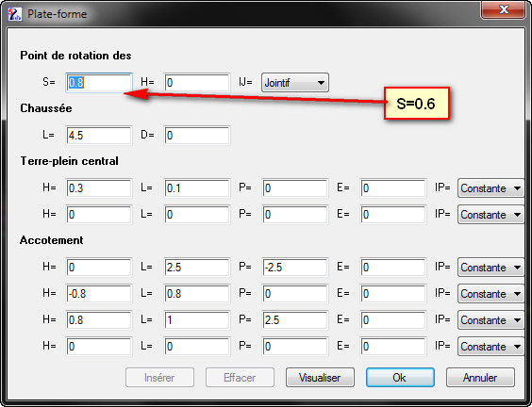Open second Terre-plein central IP Constante dropdown

click(x=490, y=215)
